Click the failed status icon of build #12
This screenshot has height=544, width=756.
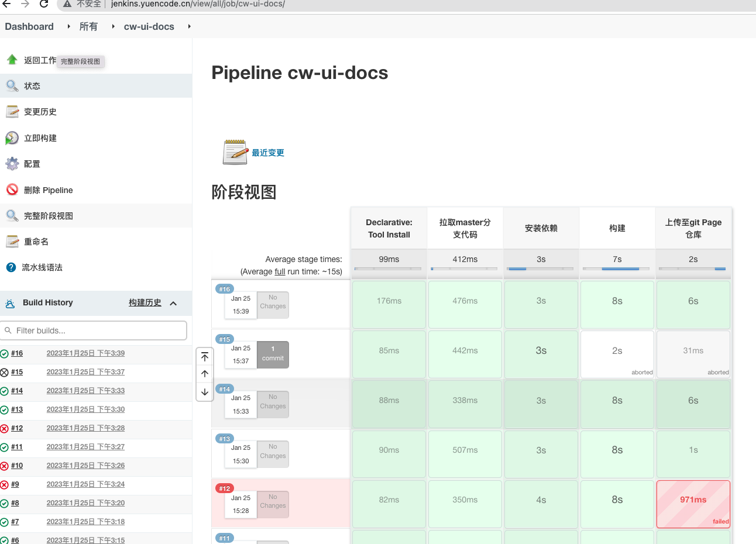tap(4, 429)
